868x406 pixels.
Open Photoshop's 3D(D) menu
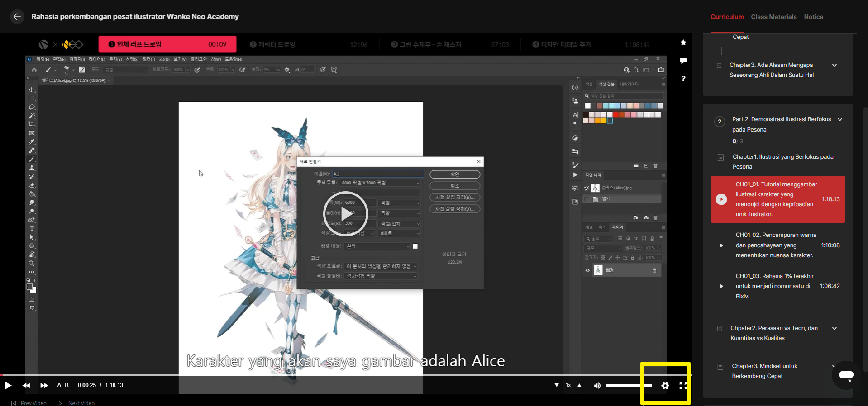164,59
